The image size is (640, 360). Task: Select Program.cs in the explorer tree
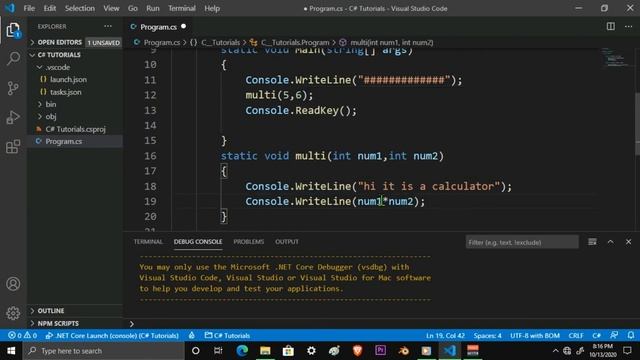click(75, 141)
